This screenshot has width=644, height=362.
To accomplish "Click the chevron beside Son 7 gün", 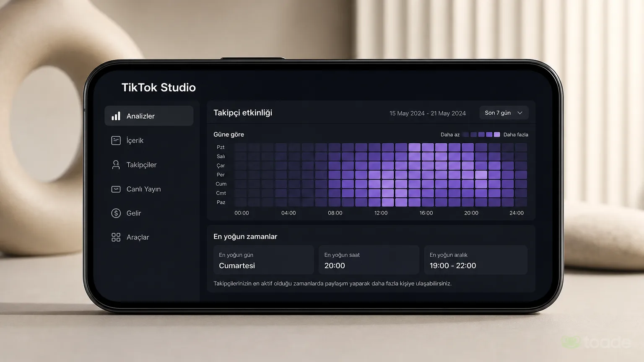I will point(520,113).
